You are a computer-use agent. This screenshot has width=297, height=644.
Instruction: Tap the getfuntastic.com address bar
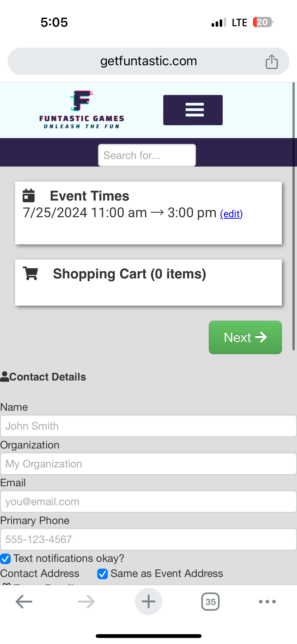[148, 61]
